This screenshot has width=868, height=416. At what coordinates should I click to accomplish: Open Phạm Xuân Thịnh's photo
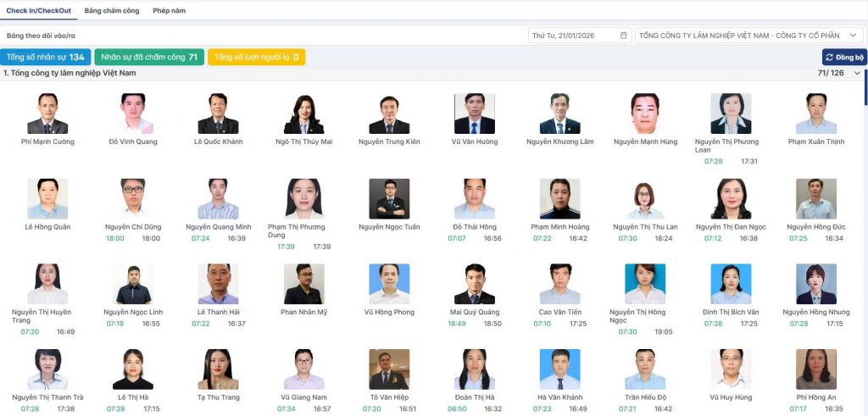[816, 114]
